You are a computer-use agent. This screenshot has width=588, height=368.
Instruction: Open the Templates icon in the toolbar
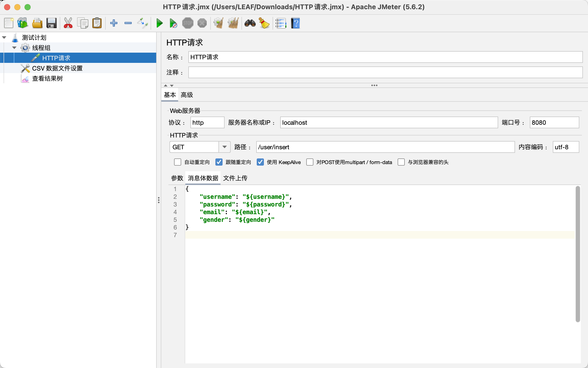pyautogui.click(x=22, y=23)
